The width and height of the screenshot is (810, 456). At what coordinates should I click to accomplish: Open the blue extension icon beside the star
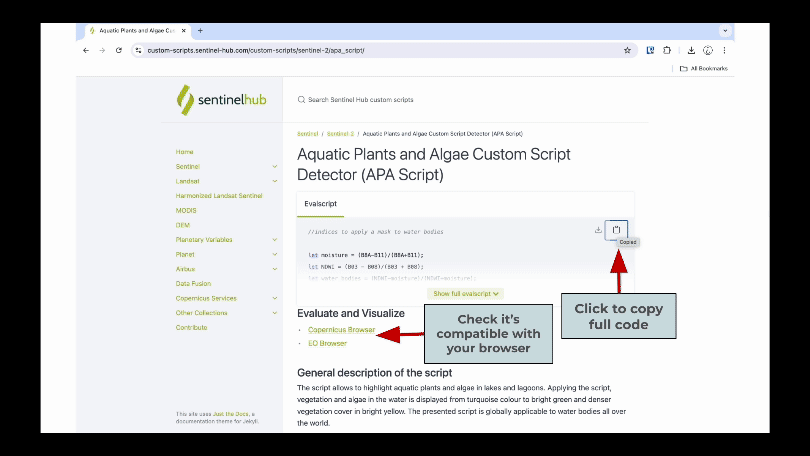(x=650, y=51)
